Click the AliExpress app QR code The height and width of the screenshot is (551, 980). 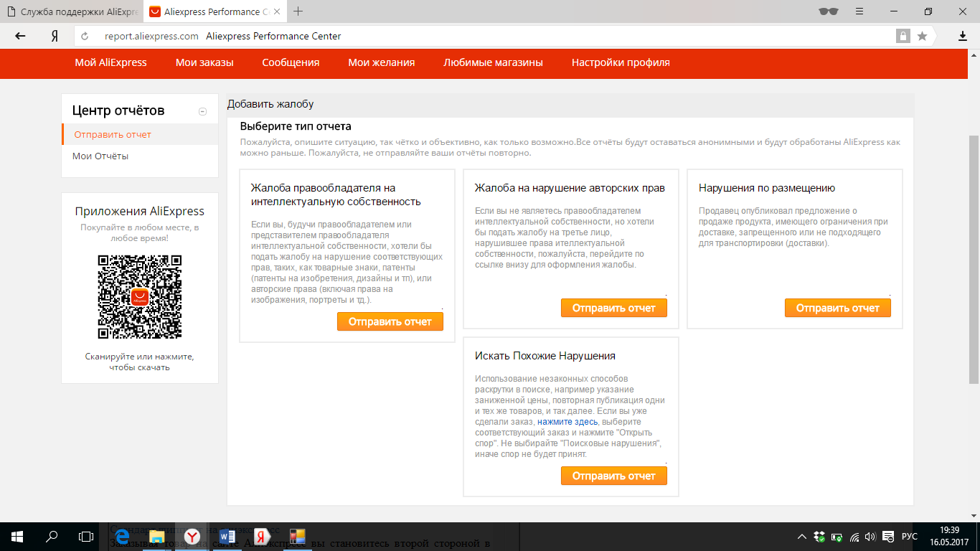pos(140,297)
